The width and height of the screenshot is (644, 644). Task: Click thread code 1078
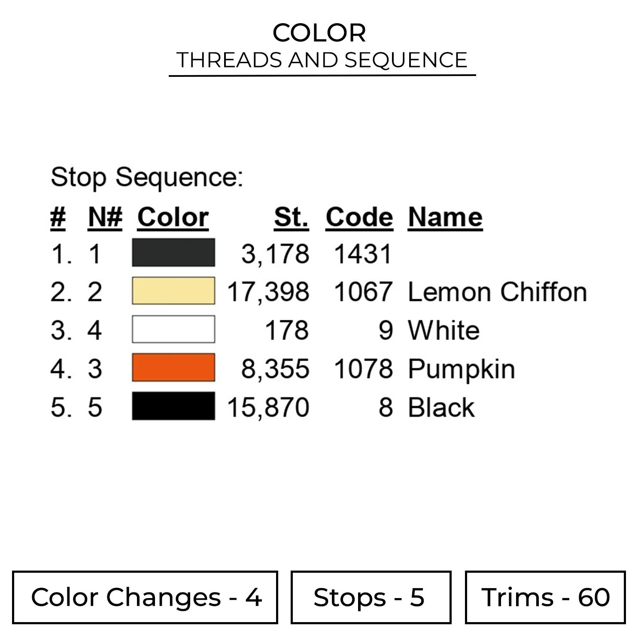pyautogui.click(x=363, y=369)
